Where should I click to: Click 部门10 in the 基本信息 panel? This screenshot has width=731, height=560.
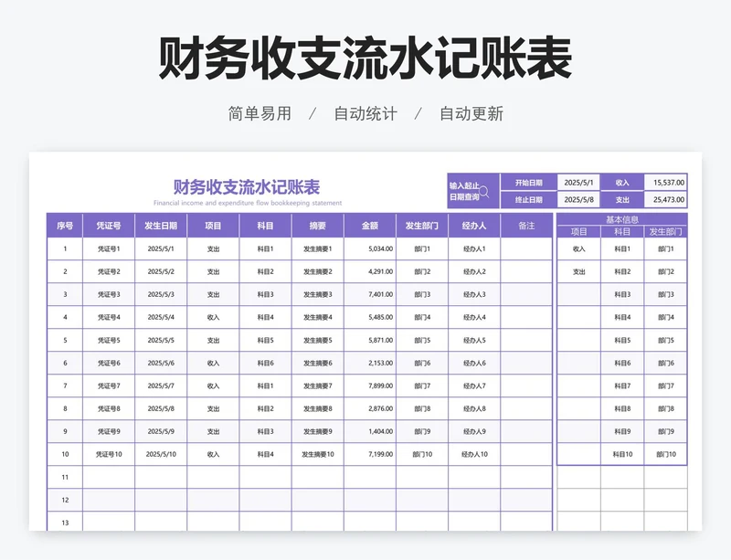tap(666, 454)
